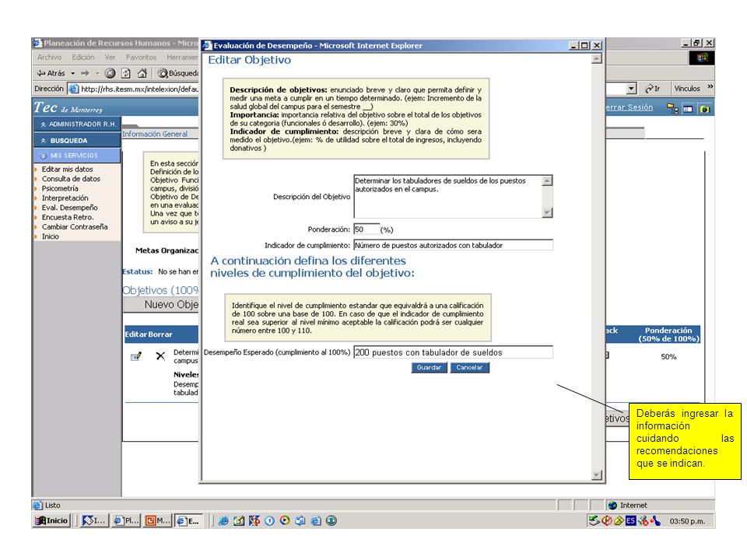This screenshot has height=560, width=747.
Task: Open the Archivo menu
Action: (49, 57)
